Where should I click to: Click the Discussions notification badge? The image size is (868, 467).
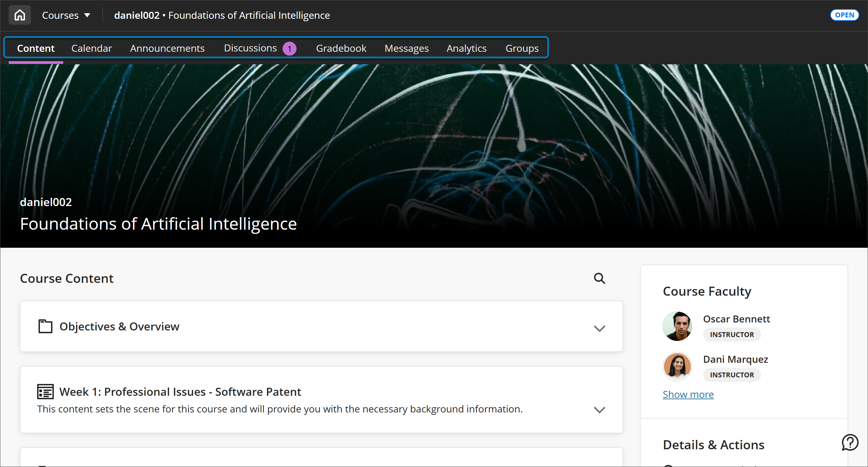click(289, 48)
